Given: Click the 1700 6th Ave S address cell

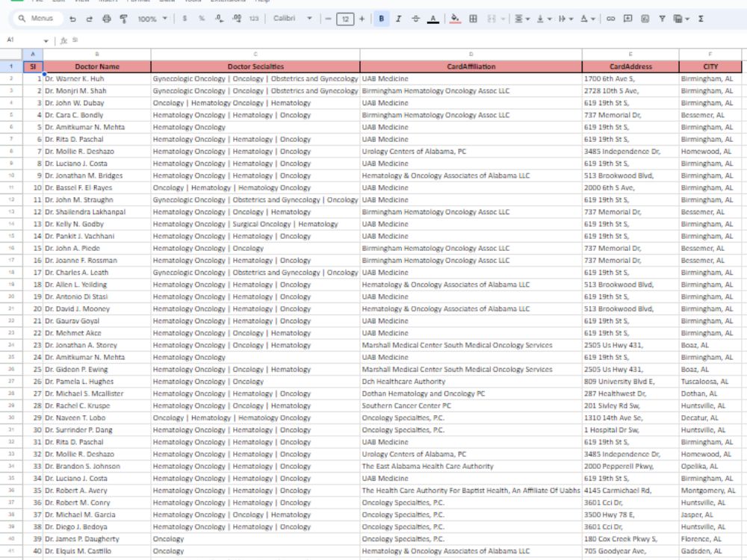Looking at the screenshot, I should click(630, 78).
